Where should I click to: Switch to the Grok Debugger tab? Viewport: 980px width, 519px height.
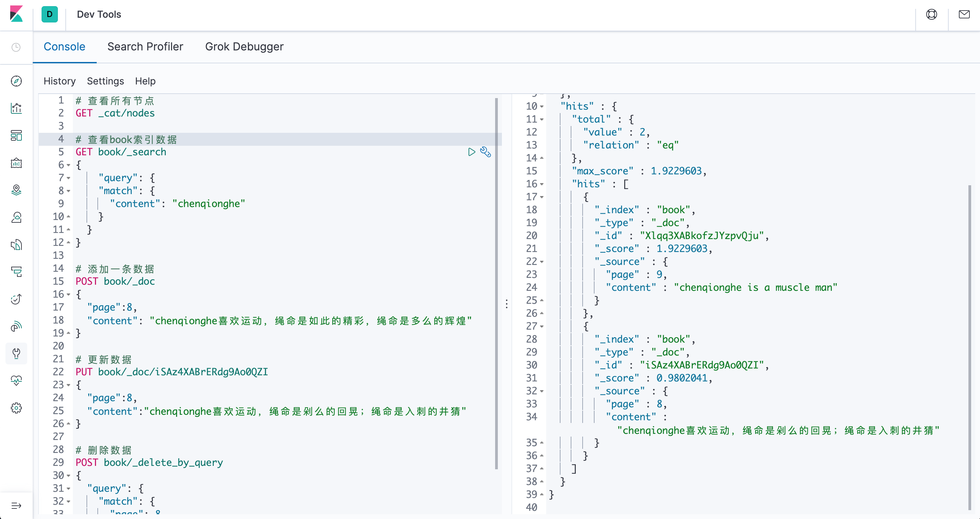244,46
